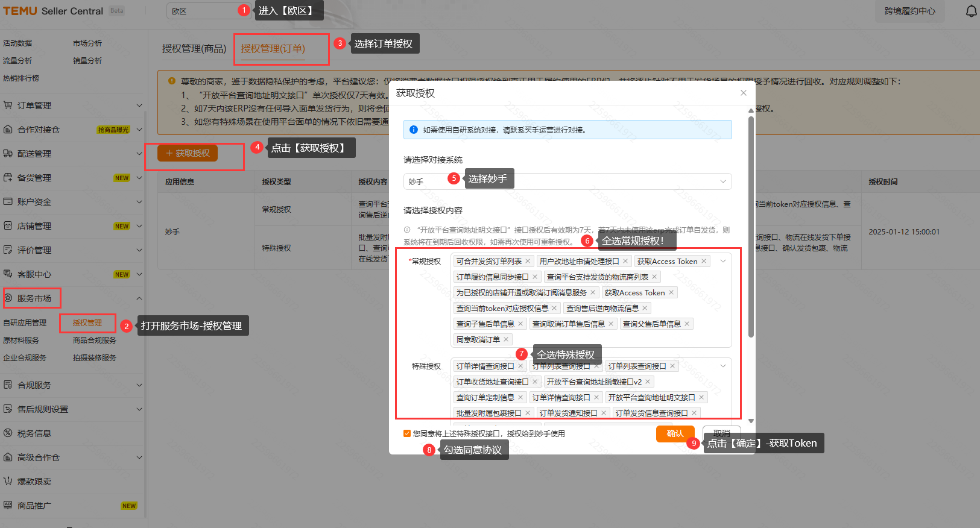
Task: Click the 配送管理 truck icon in sidebar
Action: 8,153
